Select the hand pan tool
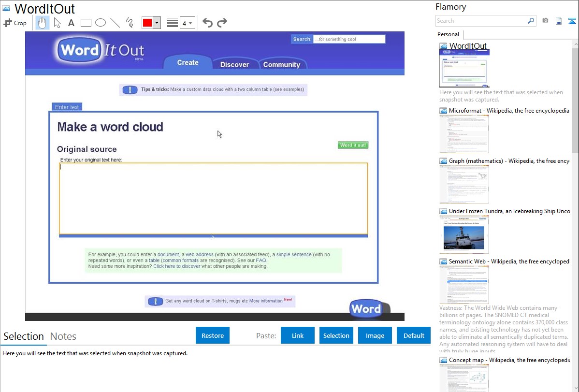The height and width of the screenshot is (392, 579). pos(42,23)
